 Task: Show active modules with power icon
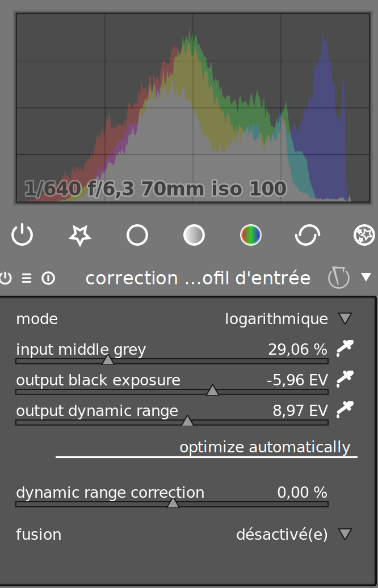22,235
